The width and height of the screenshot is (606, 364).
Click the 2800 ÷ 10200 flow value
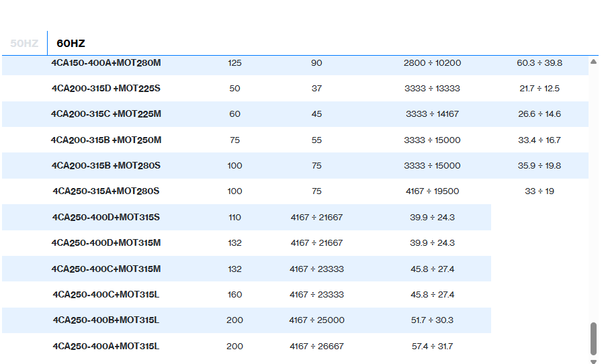(432, 63)
